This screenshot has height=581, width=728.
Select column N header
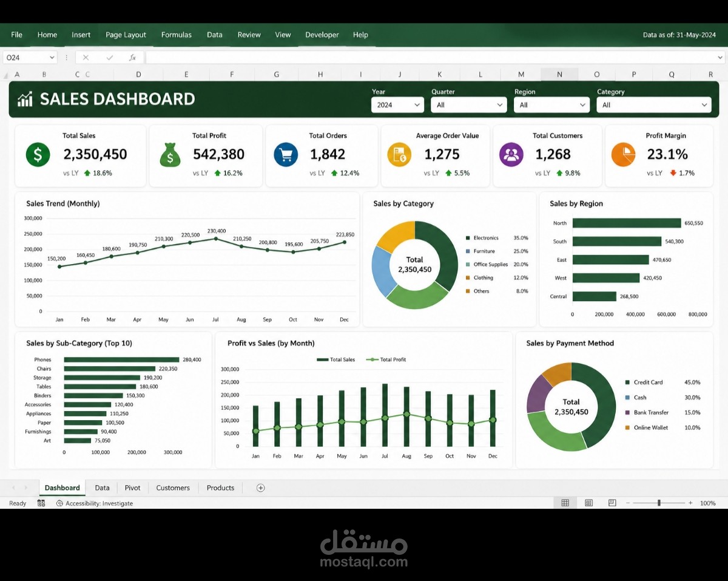point(559,75)
